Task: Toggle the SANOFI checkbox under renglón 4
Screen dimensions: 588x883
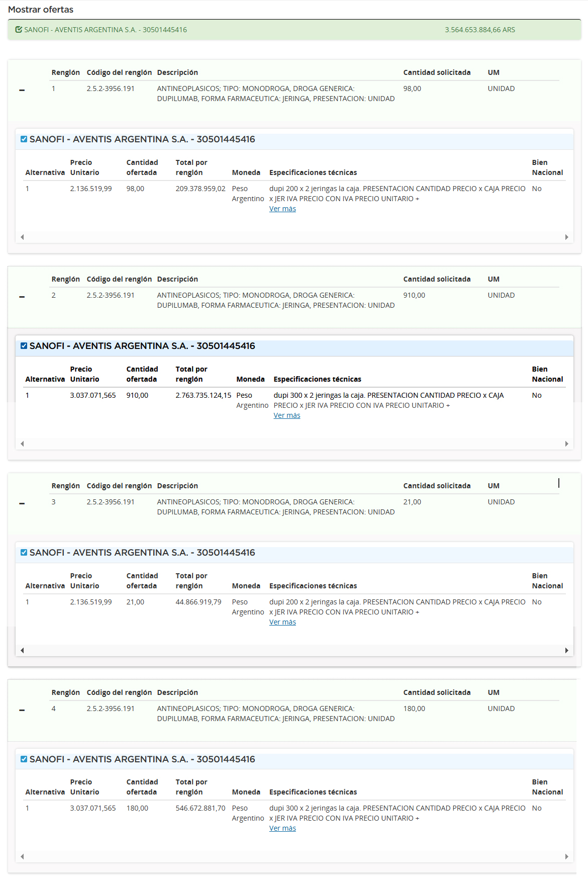Action: tap(24, 759)
